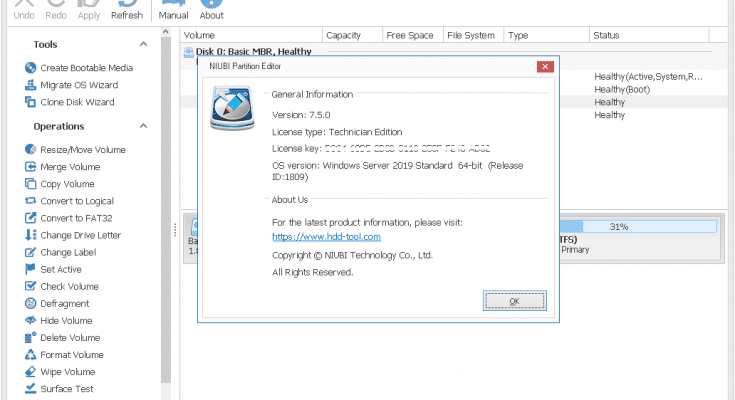Screen dimensions: 735x400
Task: Click the Copy Volume icon
Action: (30, 183)
